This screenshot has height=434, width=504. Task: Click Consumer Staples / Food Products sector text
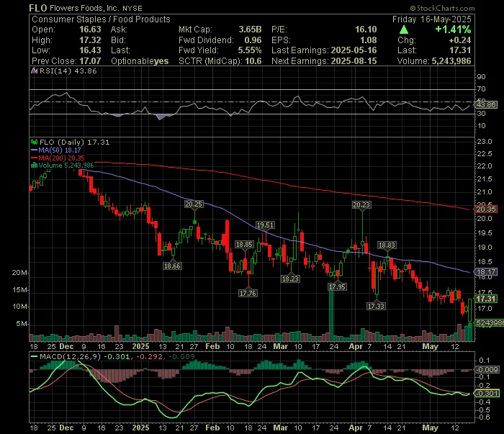101,19
